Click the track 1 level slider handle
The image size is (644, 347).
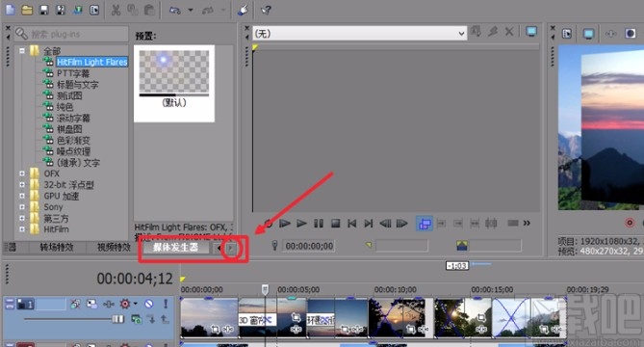(117, 319)
